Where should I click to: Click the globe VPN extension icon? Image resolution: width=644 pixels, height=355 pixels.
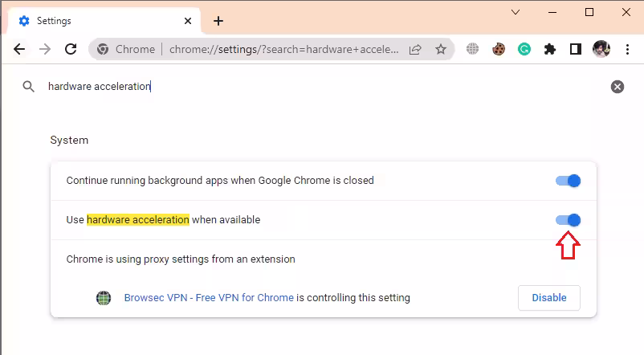(473, 49)
